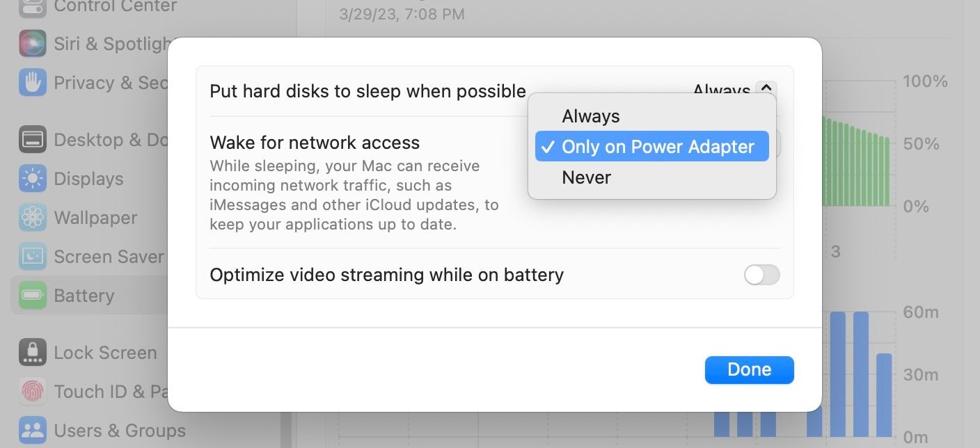Image resolution: width=980 pixels, height=448 pixels.
Task: Open Users & Groups settings
Action: coord(31,431)
